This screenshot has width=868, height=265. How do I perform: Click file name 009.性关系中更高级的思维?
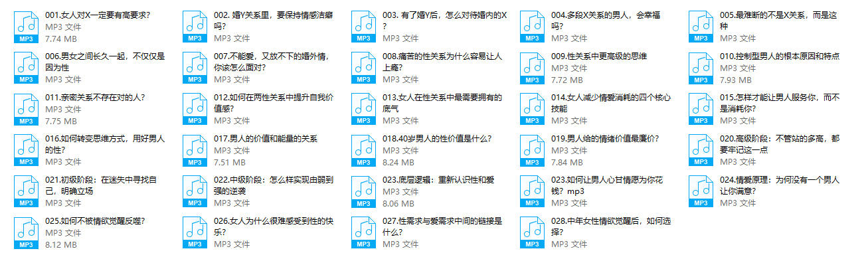point(599,56)
